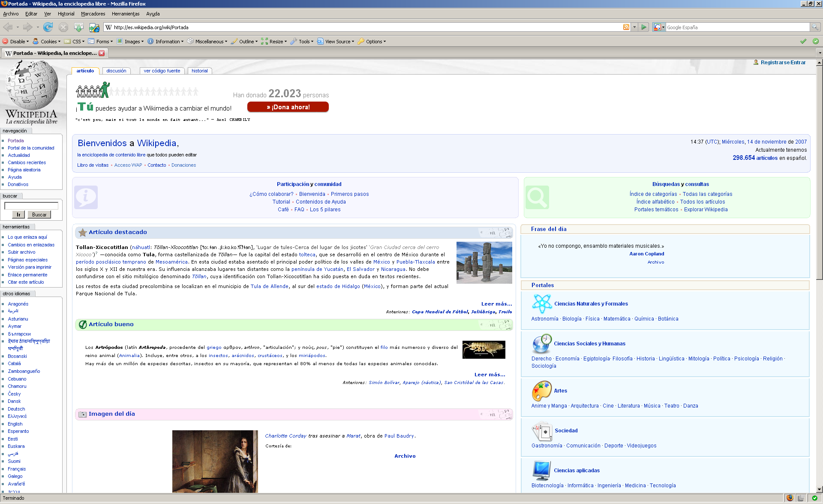Open the Images dropdown menu
Screen dimensions: 823x504
point(130,42)
